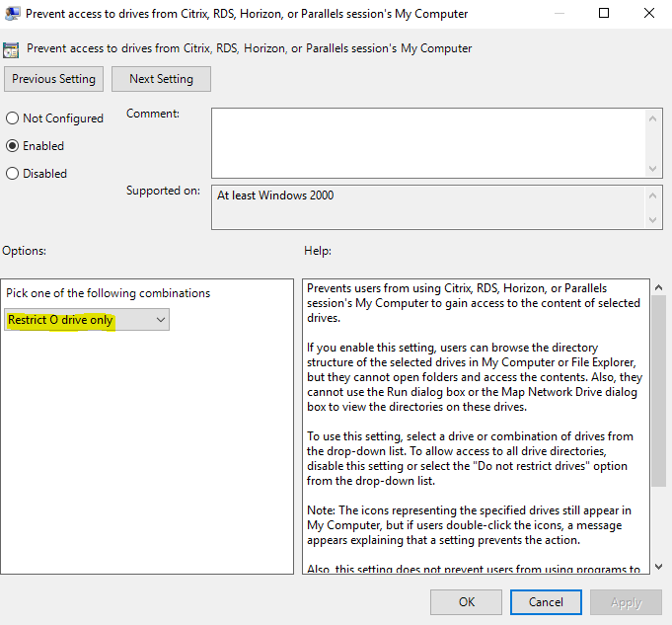Jump to the Next Setting
This screenshot has width=672, height=625.
pos(161,79)
